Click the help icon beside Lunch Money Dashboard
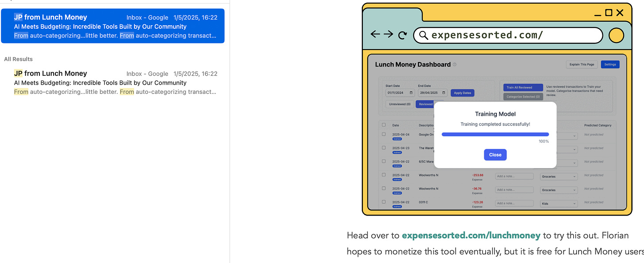The width and height of the screenshot is (644, 263). coord(455,65)
